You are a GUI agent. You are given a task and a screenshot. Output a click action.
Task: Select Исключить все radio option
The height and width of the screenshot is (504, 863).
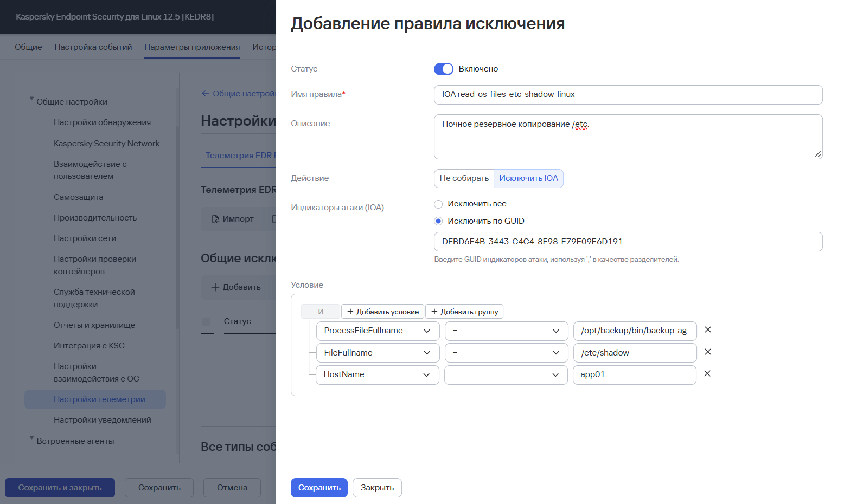[x=438, y=204]
